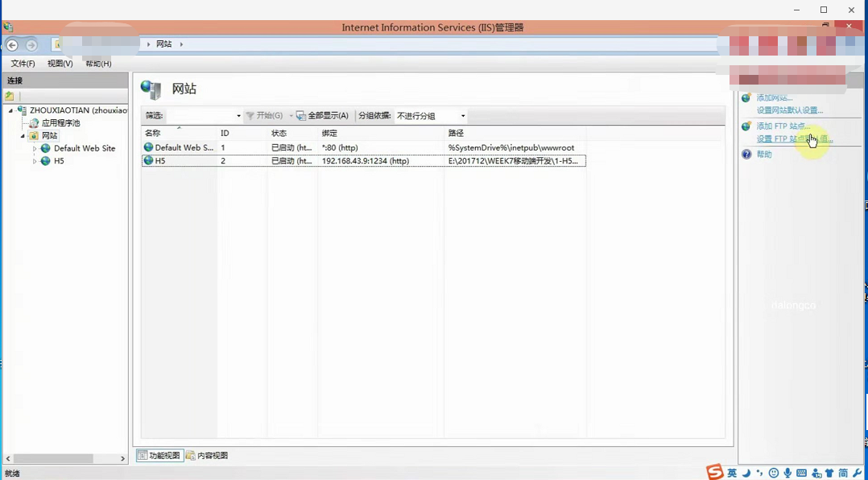Open the 帮助(H) menu

[98, 64]
